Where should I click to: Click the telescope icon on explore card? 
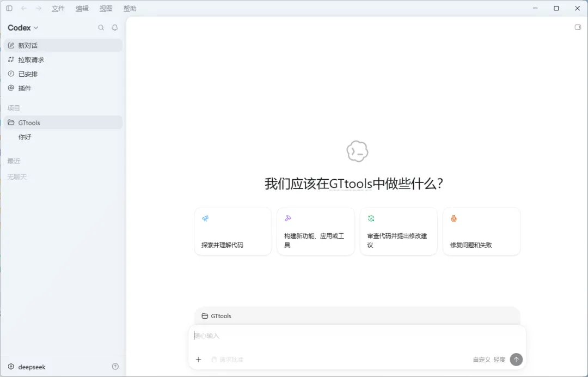[x=205, y=218]
